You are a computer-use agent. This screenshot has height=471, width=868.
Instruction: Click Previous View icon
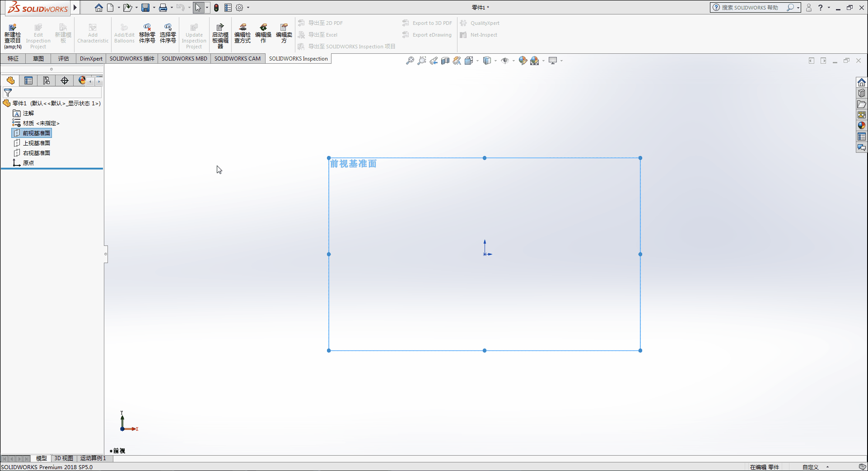(x=434, y=61)
